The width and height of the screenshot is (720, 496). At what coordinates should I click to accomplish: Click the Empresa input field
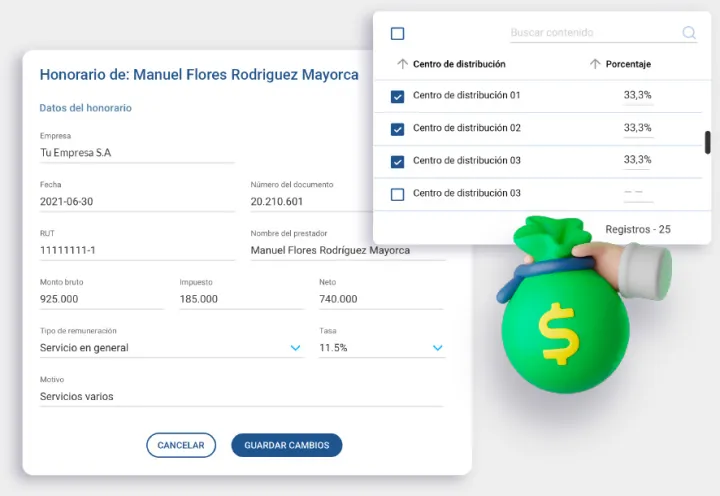click(x=136, y=153)
